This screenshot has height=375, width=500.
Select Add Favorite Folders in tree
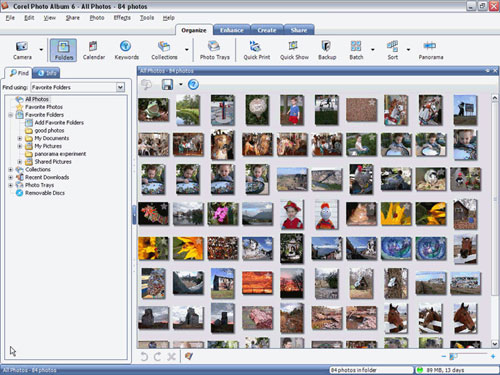[x=59, y=123]
